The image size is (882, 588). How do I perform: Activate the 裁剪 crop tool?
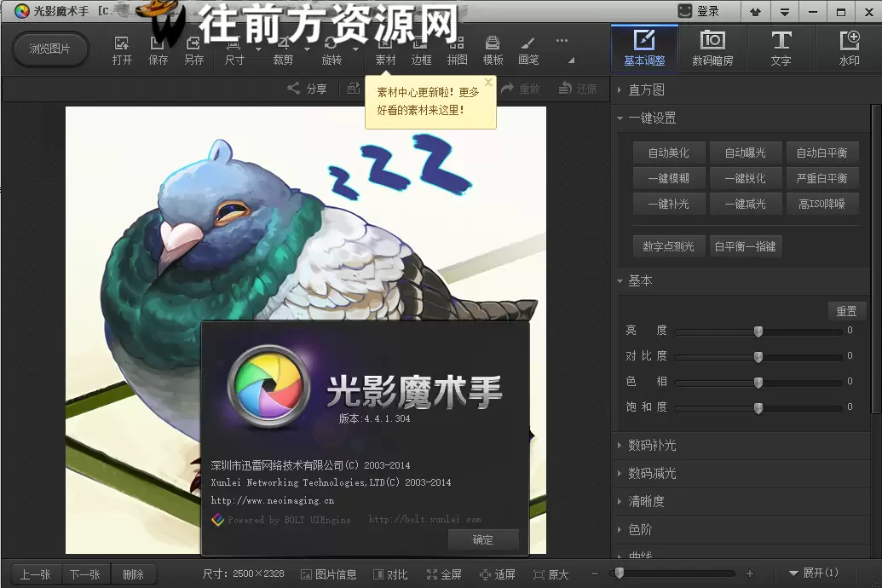[x=283, y=50]
